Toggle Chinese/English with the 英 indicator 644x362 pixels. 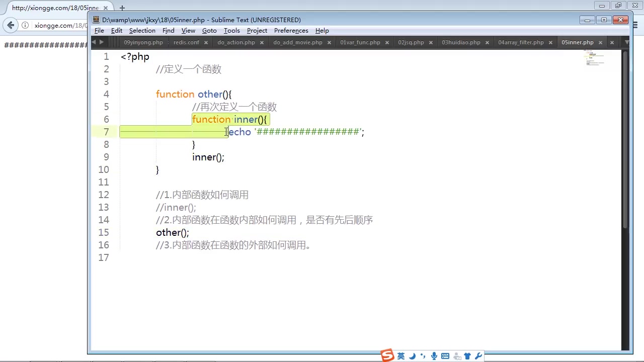(x=400, y=355)
